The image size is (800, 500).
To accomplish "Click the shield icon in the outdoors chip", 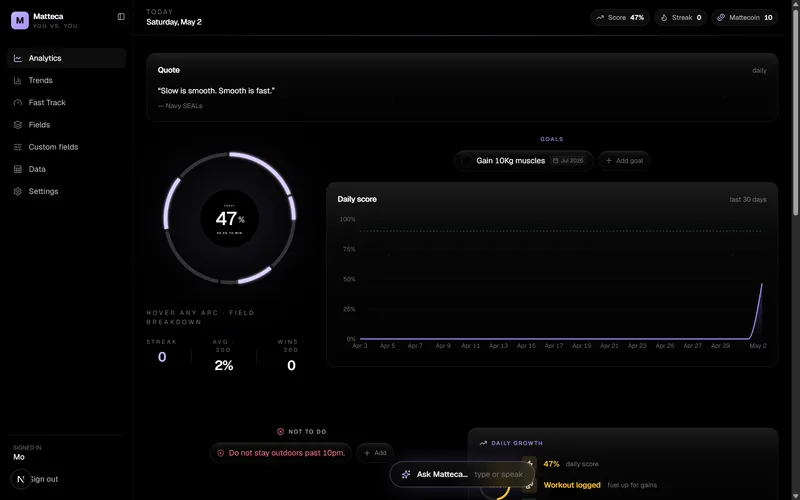I will pyautogui.click(x=221, y=453).
